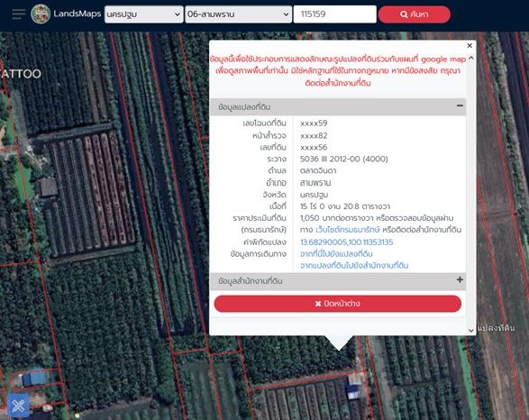Open the 06-สามพราน district dropdown

(x=238, y=14)
